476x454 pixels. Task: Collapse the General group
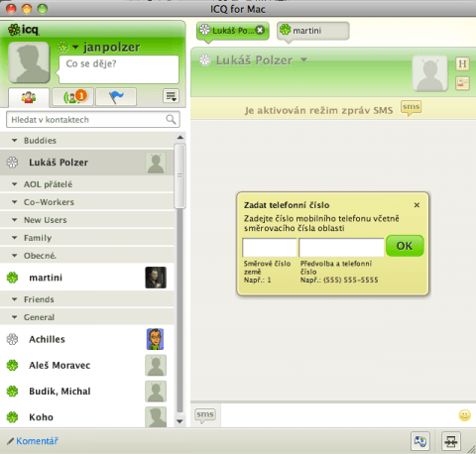point(14,317)
